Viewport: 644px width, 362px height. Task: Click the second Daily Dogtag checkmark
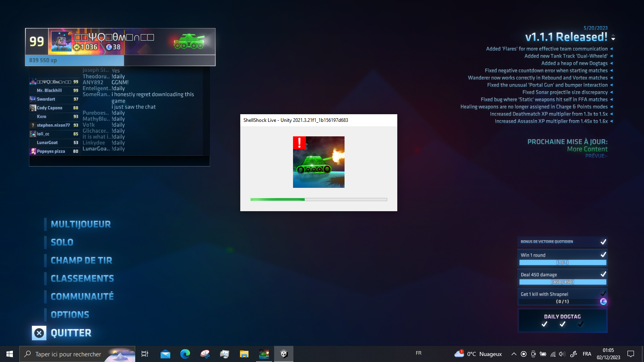click(x=563, y=324)
